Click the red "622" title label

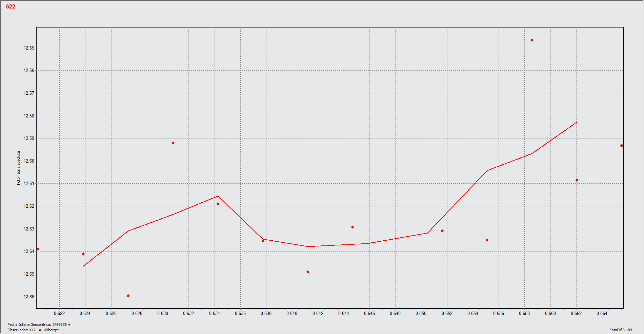pyautogui.click(x=11, y=6)
